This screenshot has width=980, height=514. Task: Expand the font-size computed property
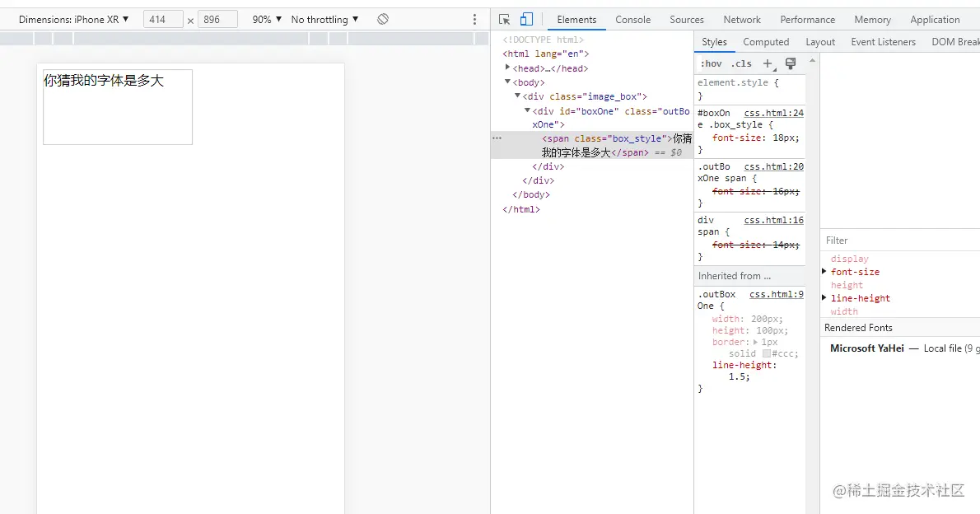pyautogui.click(x=824, y=271)
